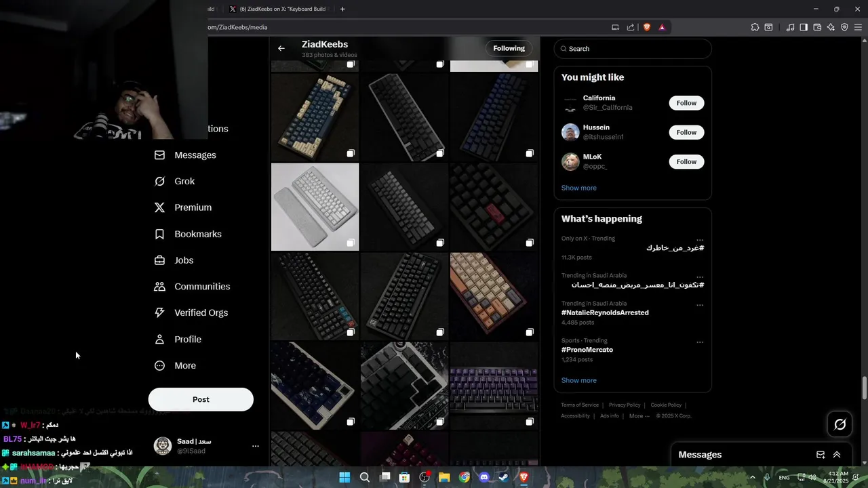
Task: Go back with the arrow beside ZiadKeebs
Action: pos(281,48)
